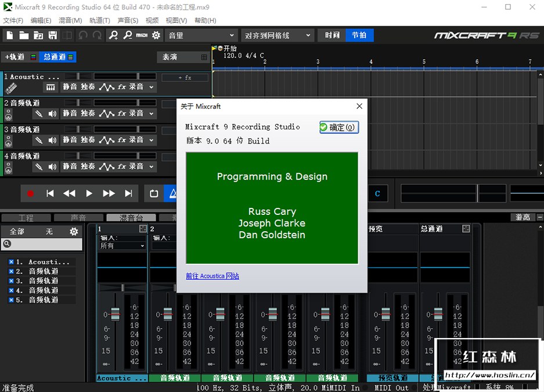The image size is (544, 392).
Task: Expand the 音量 dropdown in the toolbar
Action: [x=201, y=35]
